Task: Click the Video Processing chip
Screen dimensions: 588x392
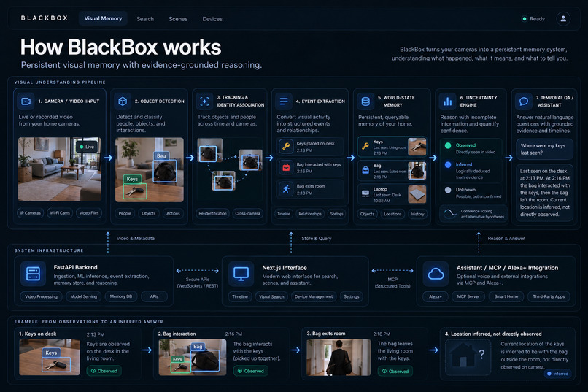Action: pos(42,296)
